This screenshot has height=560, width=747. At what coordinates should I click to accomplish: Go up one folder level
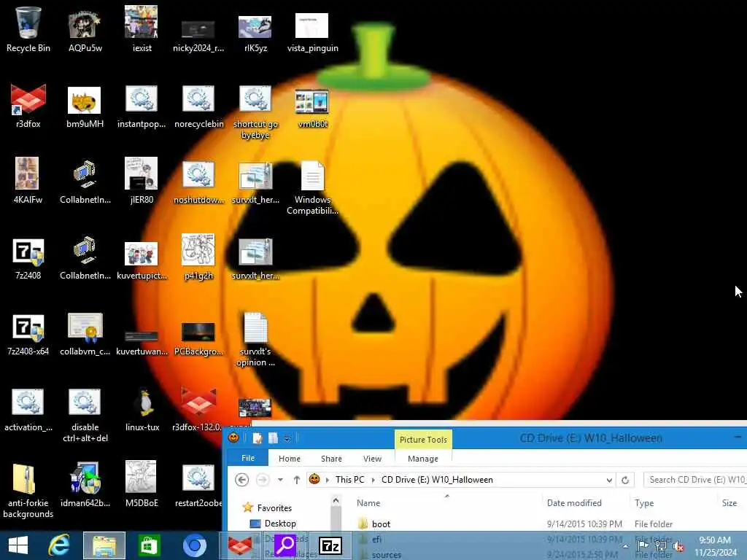tap(296, 480)
